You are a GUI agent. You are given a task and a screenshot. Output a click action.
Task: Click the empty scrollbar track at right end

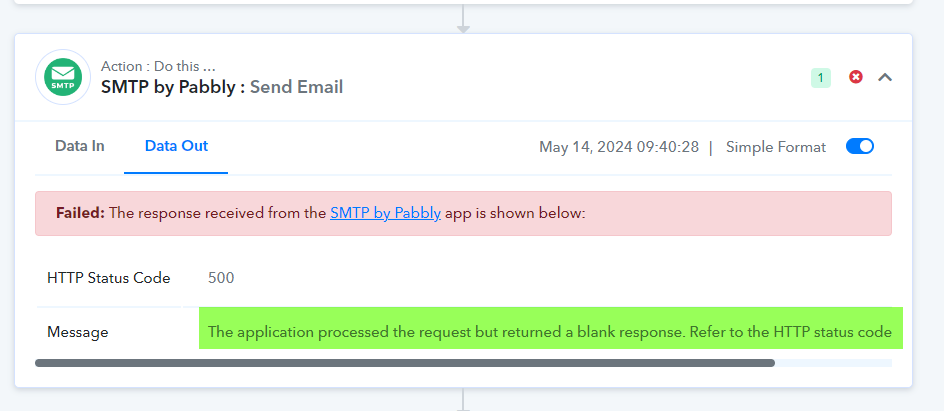click(833, 363)
